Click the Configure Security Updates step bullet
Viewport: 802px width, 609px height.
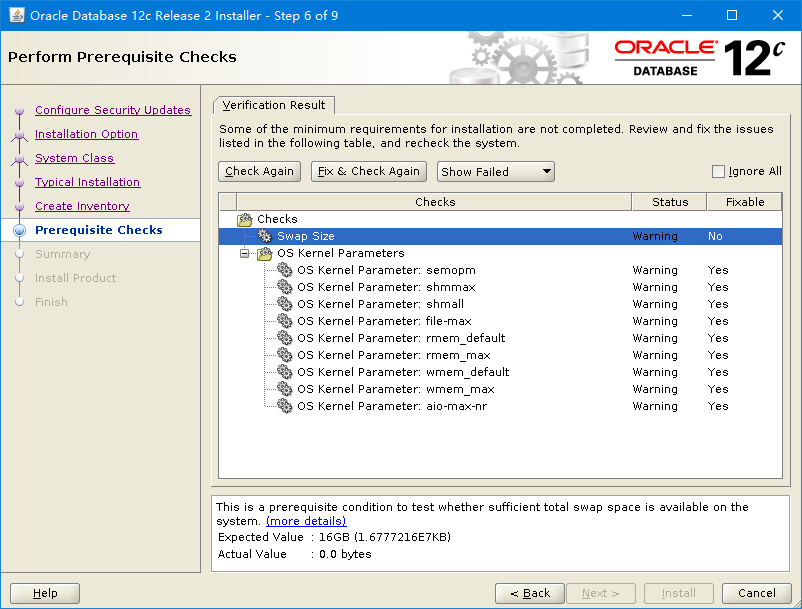(x=19, y=110)
